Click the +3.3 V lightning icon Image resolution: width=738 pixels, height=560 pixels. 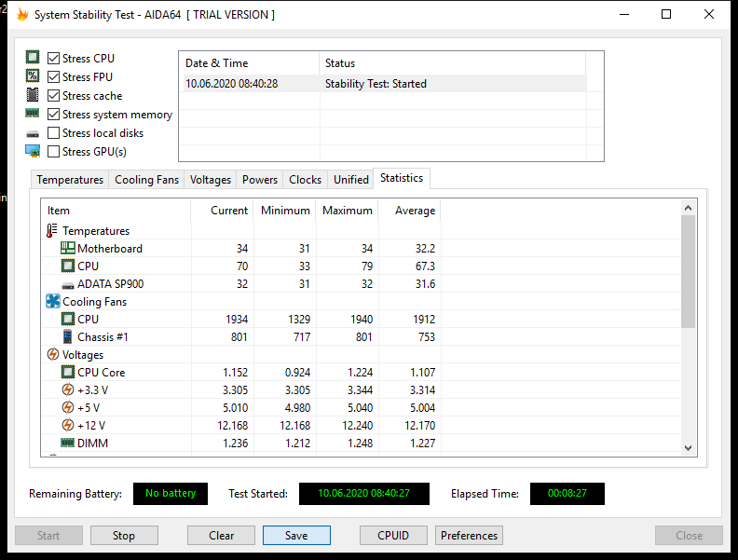coord(68,389)
